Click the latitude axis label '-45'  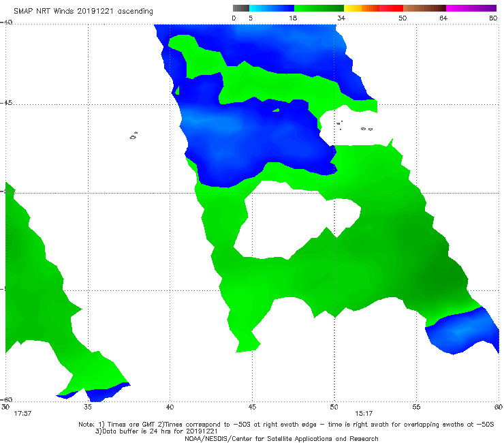(6, 103)
